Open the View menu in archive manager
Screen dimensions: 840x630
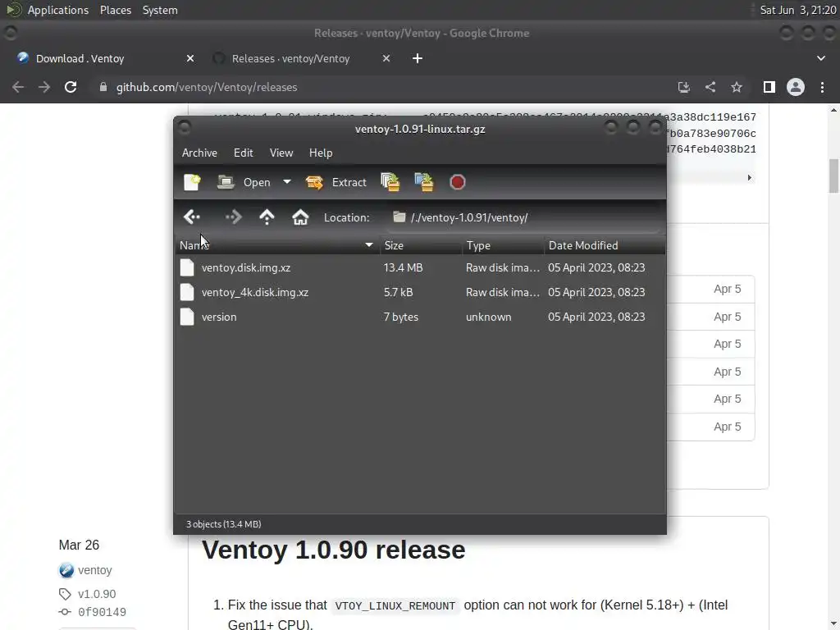tap(281, 153)
